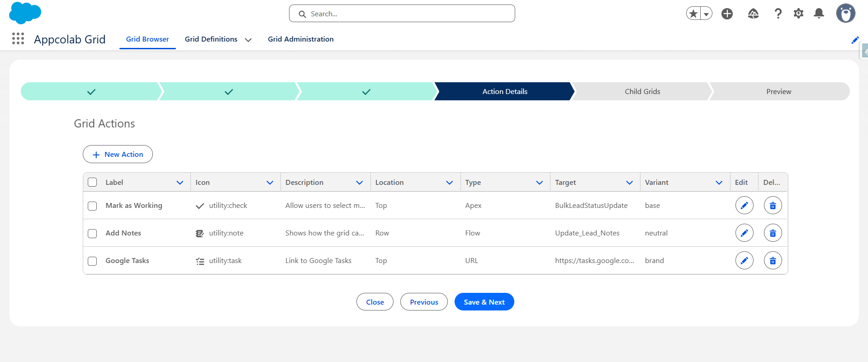Edit the Add Notes action
Screen dimensions: 868x362
click(x=745, y=233)
